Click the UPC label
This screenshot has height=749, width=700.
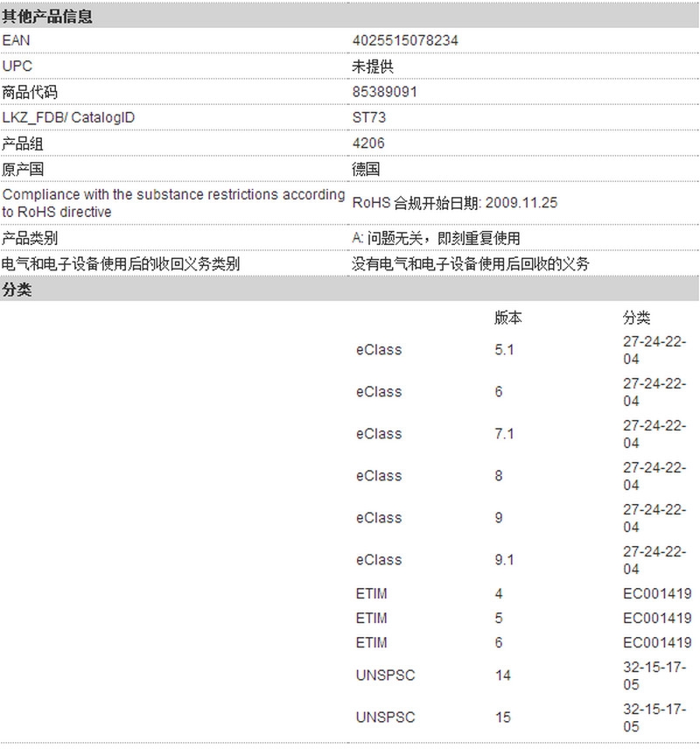click(17, 66)
